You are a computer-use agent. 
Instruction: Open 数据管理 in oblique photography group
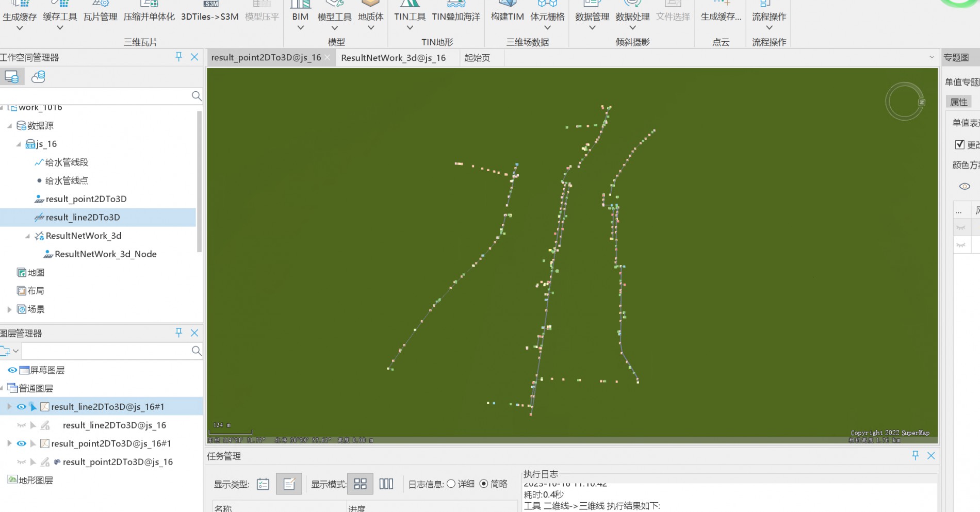click(x=592, y=16)
